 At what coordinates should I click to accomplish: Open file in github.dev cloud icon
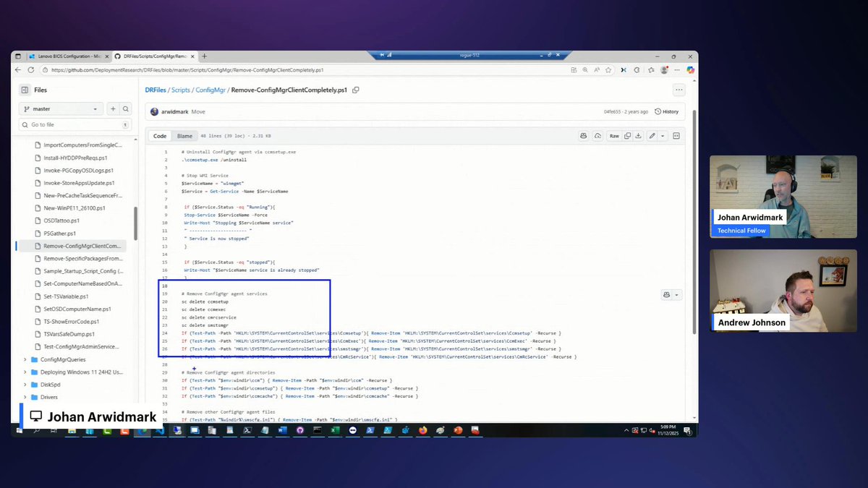[x=597, y=136]
